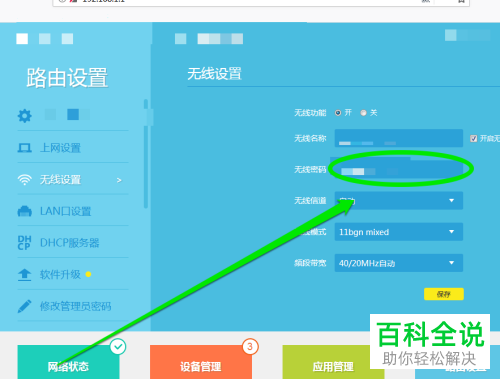This screenshot has height=379, width=500.
Task: Select the 关 wireless off radio button
Action: [x=363, y=113]
